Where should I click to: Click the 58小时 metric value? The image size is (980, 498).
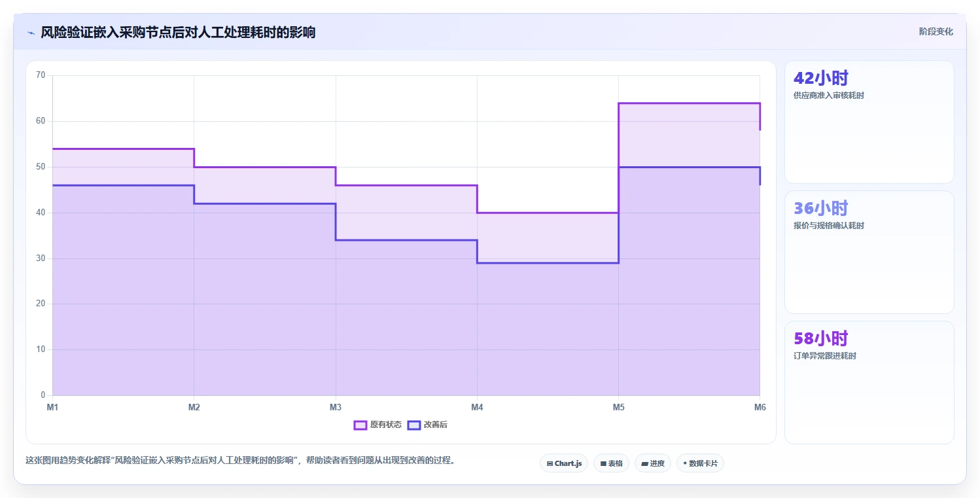tap(820, 339)
